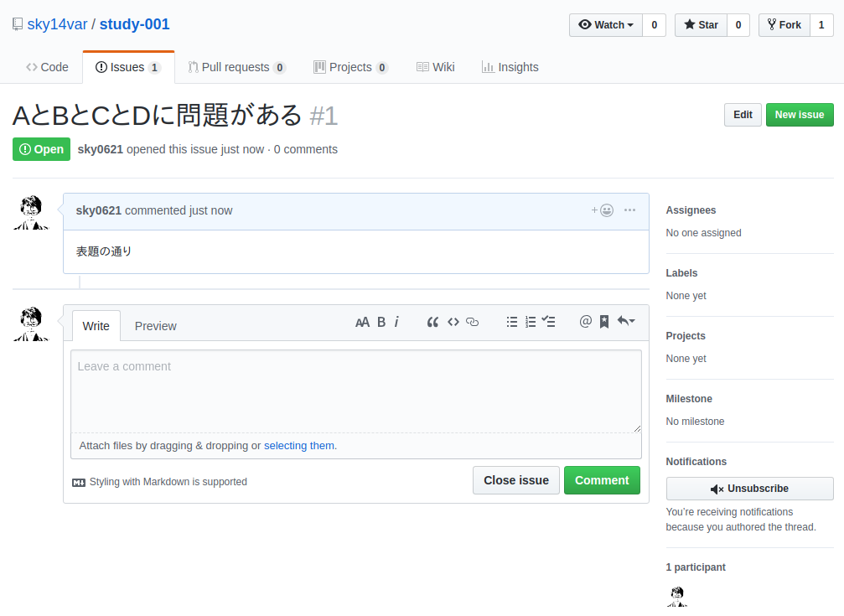The height and width of the screenshot is (616, 844).
Task: Open the Projects tab
Action: tap(350, 67)
